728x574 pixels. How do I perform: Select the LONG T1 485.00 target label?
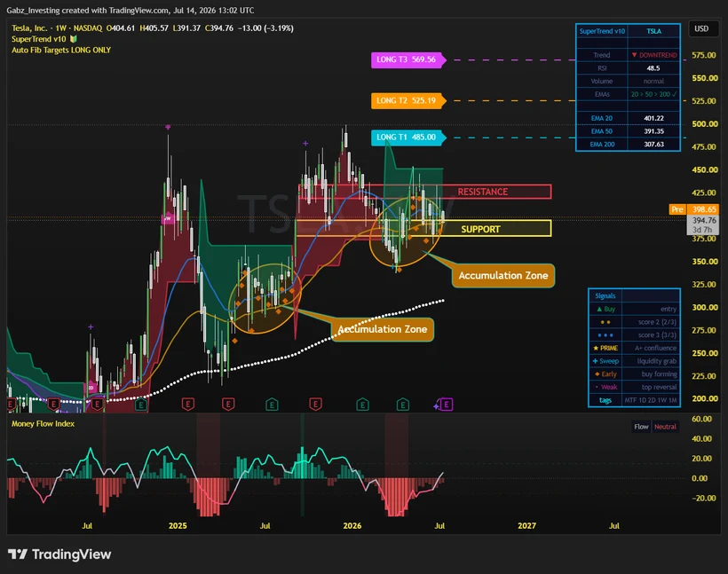[x=407, y=138]
